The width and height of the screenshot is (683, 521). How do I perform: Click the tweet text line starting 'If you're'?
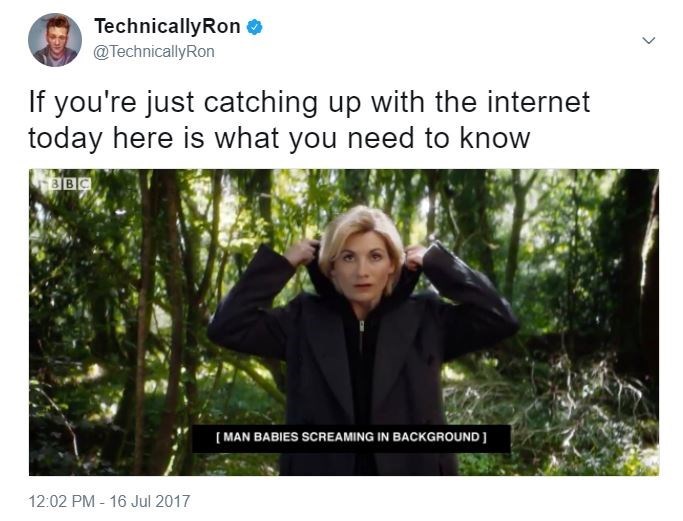pyautogui.click(x=309, y=103)
